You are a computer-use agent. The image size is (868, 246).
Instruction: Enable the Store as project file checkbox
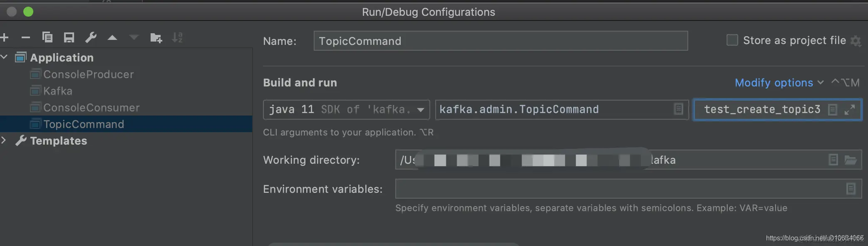click(x=732, y=40)
